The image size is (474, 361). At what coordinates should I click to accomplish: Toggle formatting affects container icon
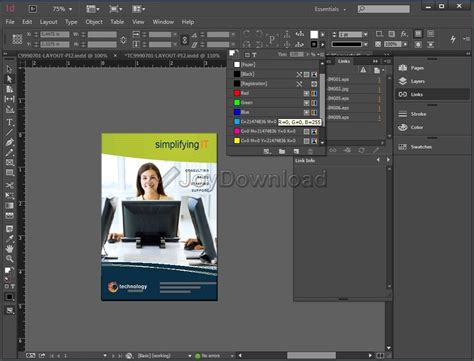click(x=247, y=55)
